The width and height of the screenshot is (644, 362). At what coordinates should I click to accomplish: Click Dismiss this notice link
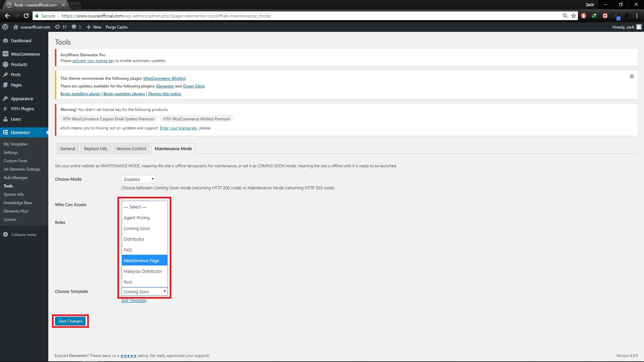[x=165, y=94]
